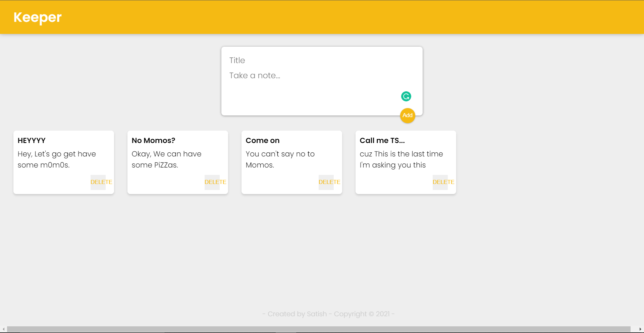Click text 'cuz This is the last time'
644x333 pixels.
coord(401,154)
